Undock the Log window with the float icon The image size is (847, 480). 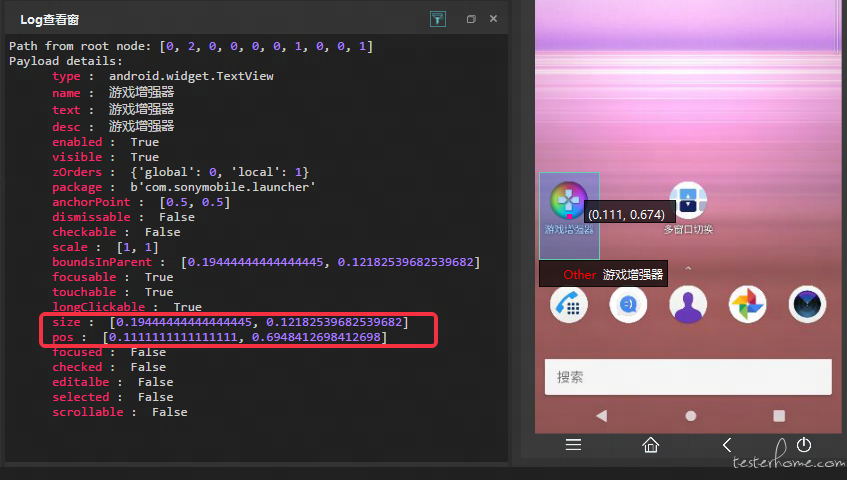(471, 19)
